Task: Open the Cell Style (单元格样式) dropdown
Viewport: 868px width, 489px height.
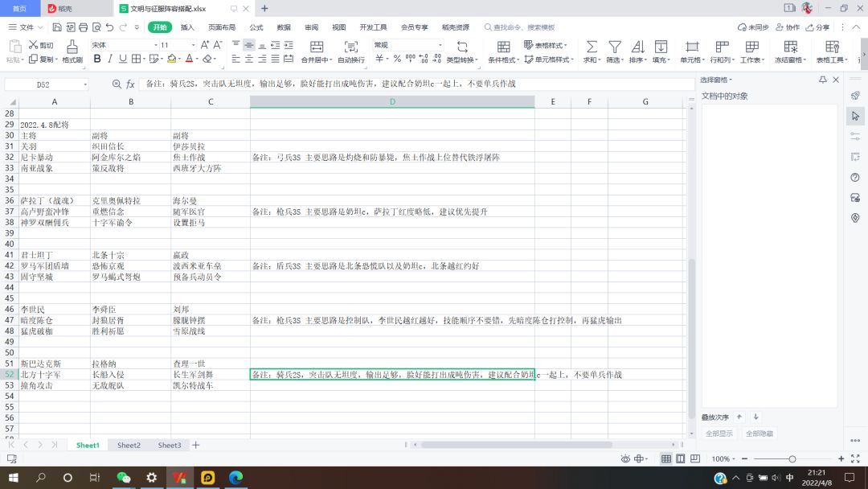Action: pos(549,60)
